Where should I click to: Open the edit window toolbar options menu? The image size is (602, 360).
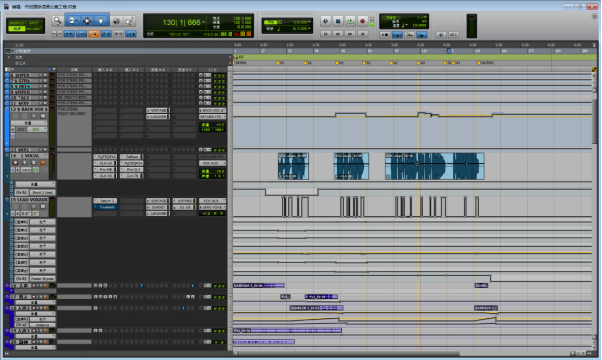pyautogui.click(x=594, y=16)
